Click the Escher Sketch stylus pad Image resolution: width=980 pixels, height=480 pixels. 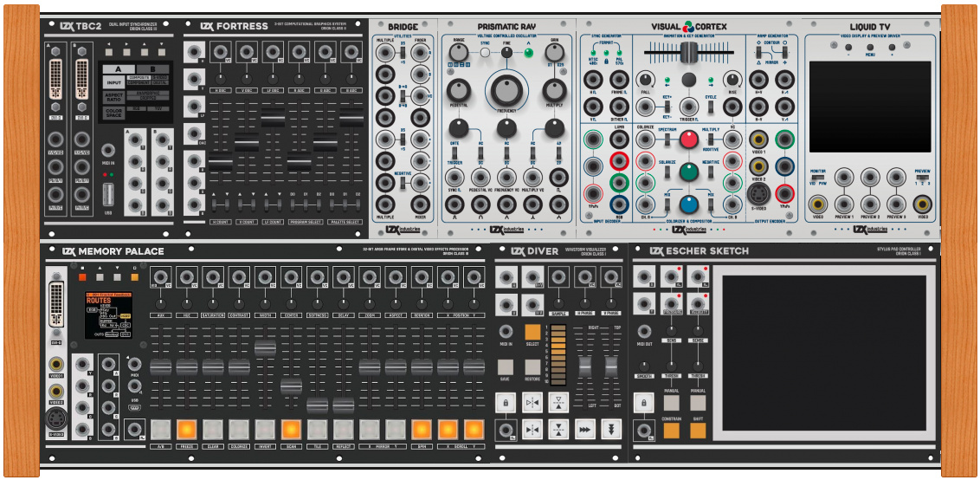824,353
